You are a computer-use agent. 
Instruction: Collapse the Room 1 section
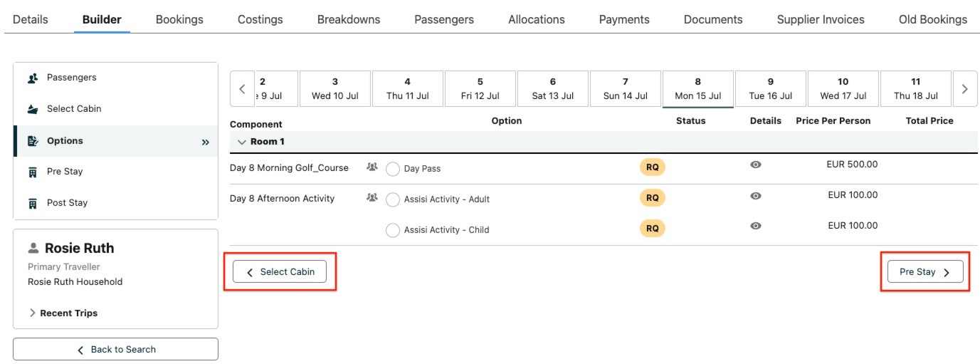pos(241,142)
